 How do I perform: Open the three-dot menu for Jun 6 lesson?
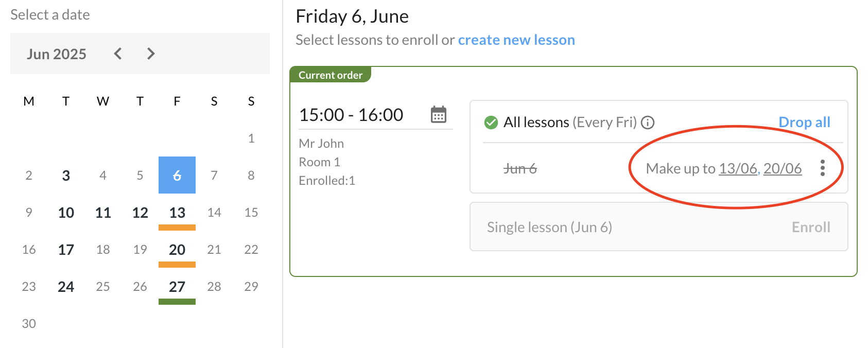[823, 168]
